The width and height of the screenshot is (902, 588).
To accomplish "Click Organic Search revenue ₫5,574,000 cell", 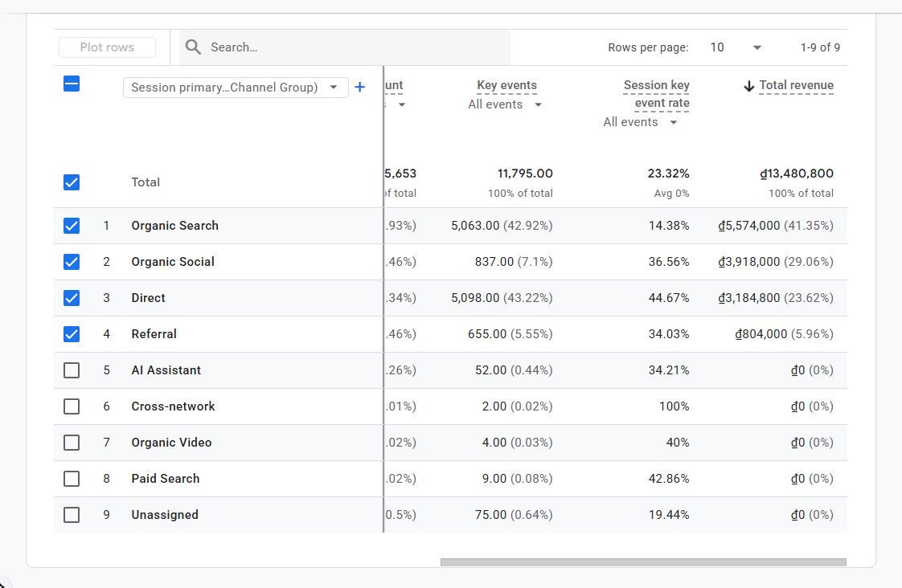I will tap(776, 226).
